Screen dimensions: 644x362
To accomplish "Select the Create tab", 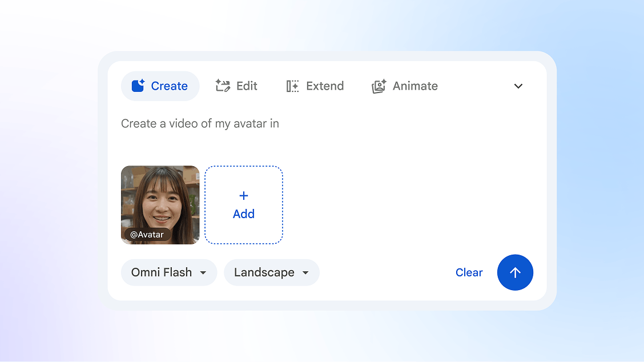I will coord(160,86).
